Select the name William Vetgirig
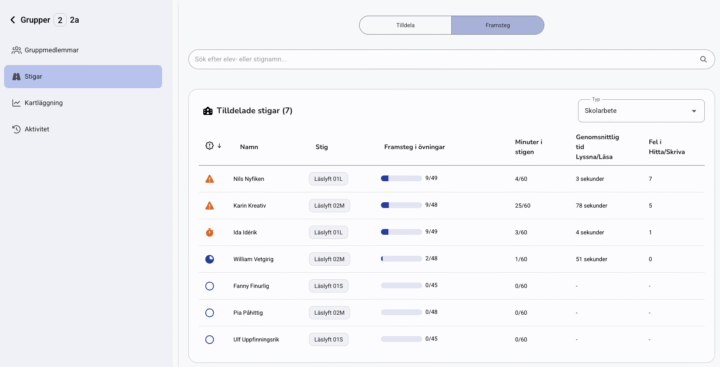Screen dimensions: 720x367 [x=253, y=259]
